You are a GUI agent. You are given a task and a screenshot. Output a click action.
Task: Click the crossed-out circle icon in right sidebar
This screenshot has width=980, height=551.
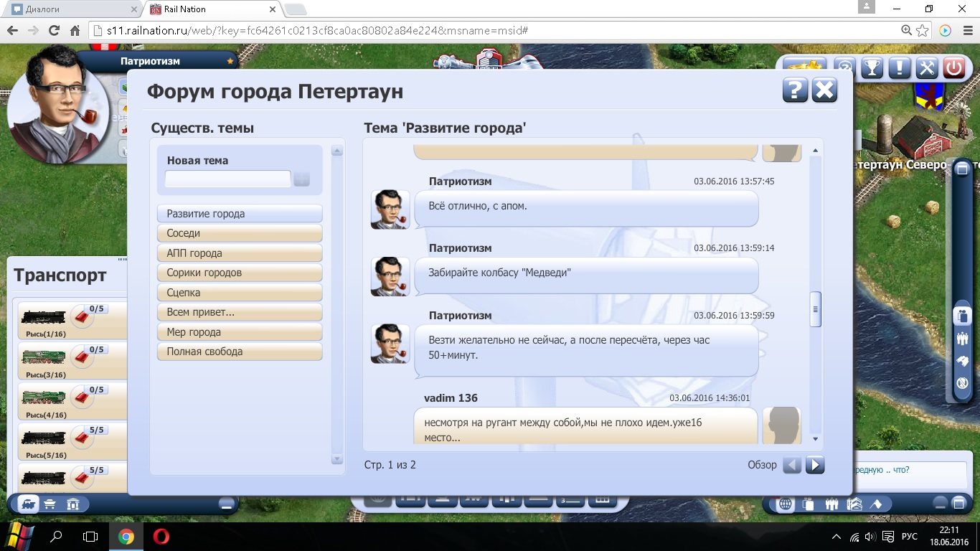tap(962, 384)
